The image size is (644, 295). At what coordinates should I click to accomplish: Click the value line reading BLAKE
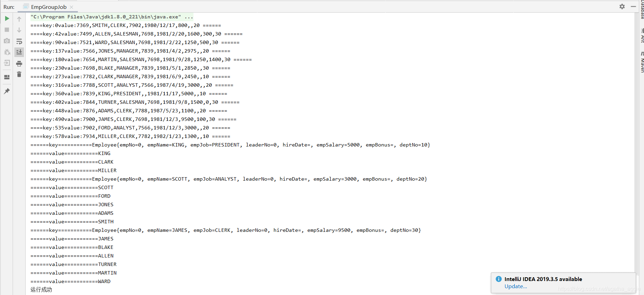(x=72, y=247)
